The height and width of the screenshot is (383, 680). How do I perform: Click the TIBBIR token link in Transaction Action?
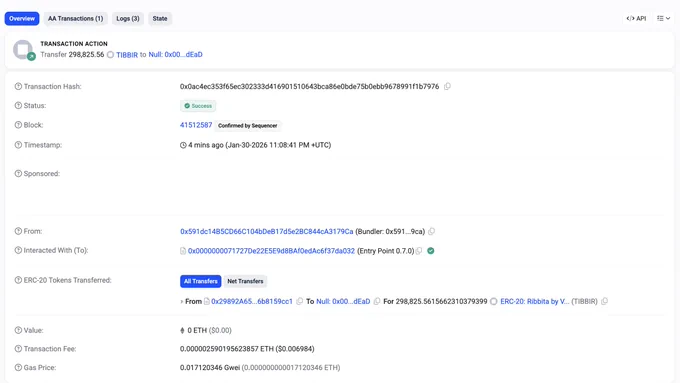point(127,55)
